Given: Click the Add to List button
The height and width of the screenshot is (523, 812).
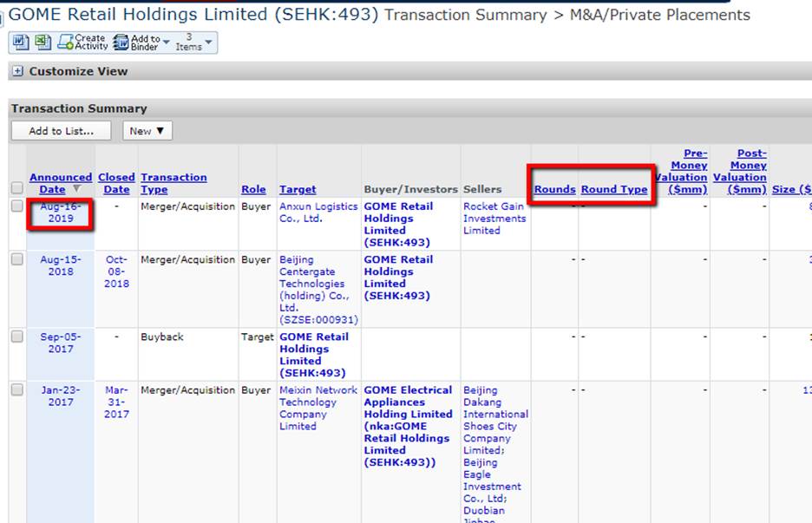Looking at the screenshot, I should click(61, 131).
